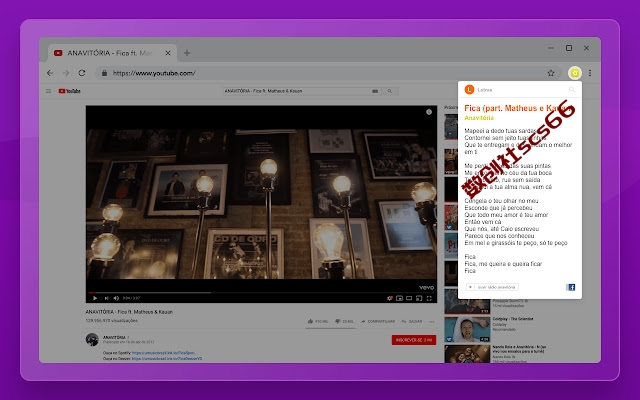Click the YouTube search box

pos(301,91)
